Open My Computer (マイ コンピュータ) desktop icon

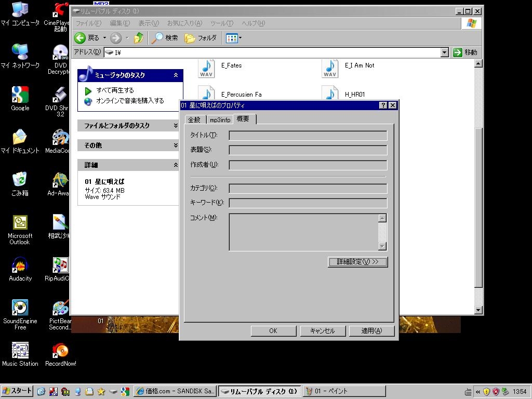pyautogui.click(x=20, y=14)
